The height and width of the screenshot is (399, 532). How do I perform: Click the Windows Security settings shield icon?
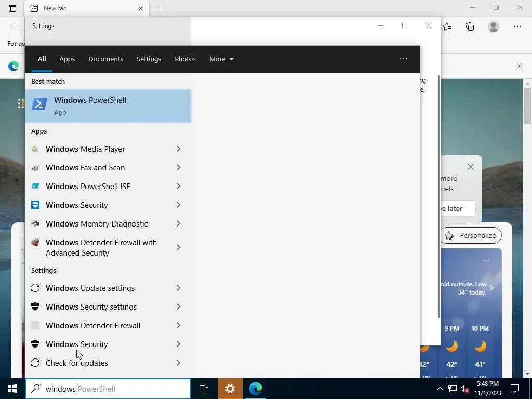(35, 307)
